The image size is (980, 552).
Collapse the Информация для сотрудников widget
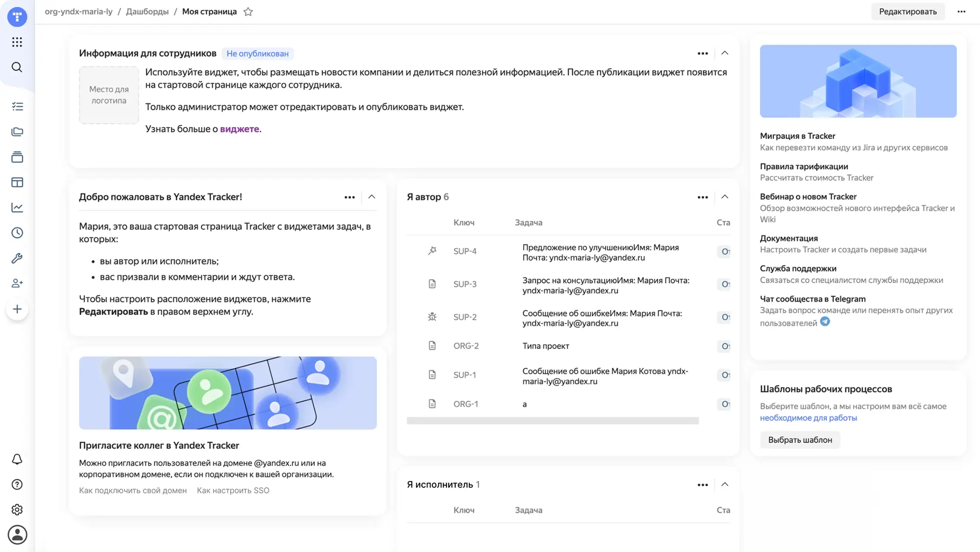(725, 53)
